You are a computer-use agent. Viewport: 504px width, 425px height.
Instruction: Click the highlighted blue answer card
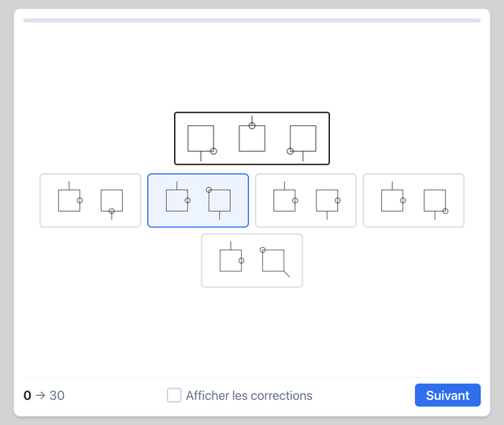pos(198,201)
